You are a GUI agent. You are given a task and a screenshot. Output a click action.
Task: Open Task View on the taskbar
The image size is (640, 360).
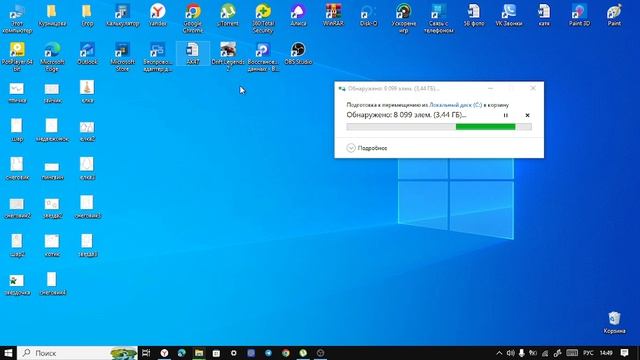[x=146, y=353]
